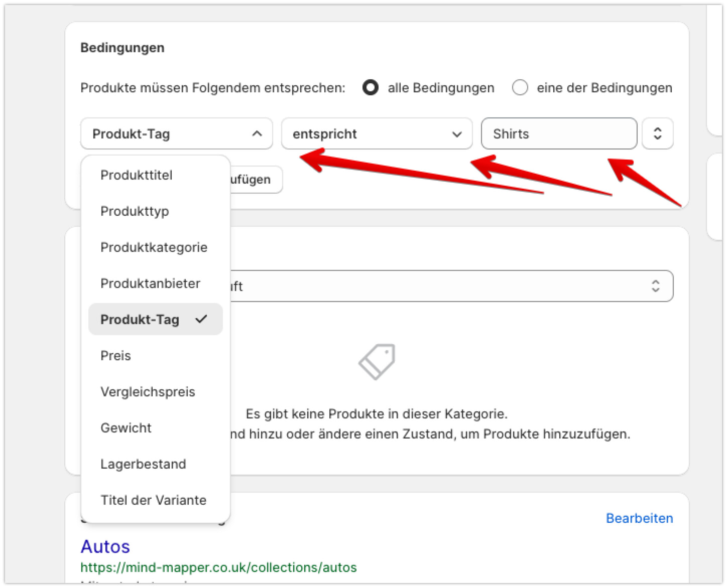Select Produktkategorie in the condition menu

click(154, 247)
